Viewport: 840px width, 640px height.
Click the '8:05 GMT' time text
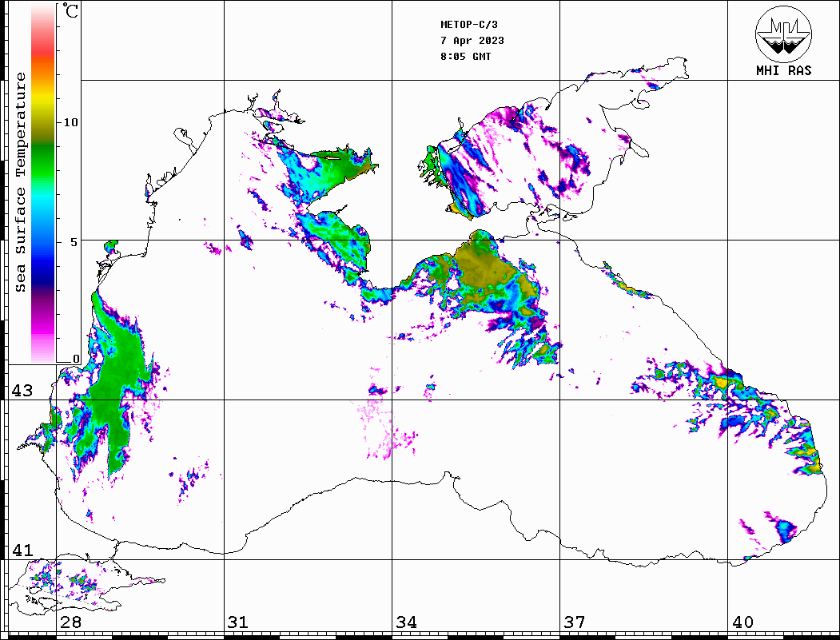tap(465, 56)
